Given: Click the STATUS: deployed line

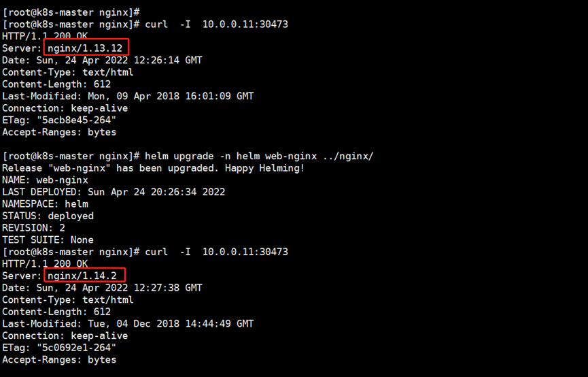Looking at the screenshot, I should 48,216.
